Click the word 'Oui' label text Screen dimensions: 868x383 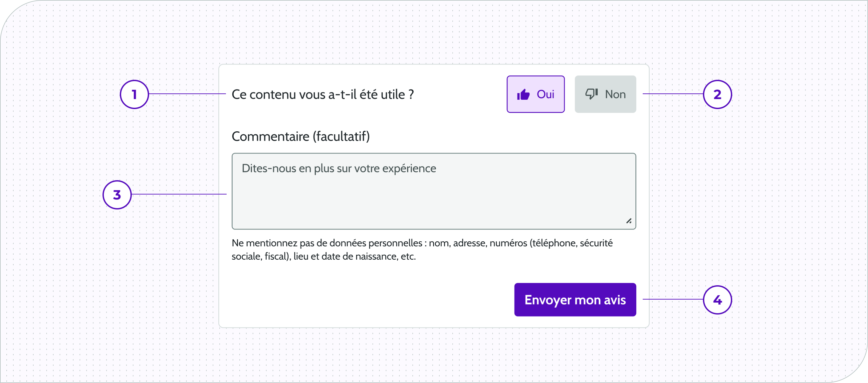point(545,94)
